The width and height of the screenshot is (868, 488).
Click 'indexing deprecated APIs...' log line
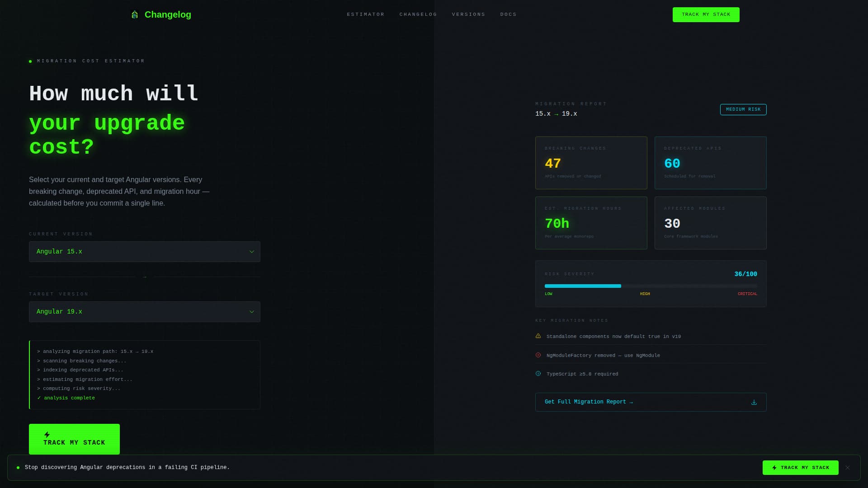pos(80,370)
